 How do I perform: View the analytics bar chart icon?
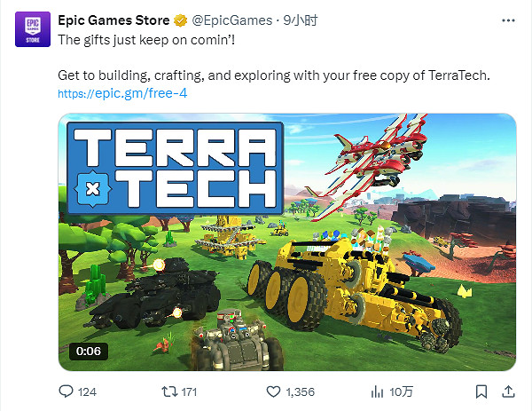377,391
